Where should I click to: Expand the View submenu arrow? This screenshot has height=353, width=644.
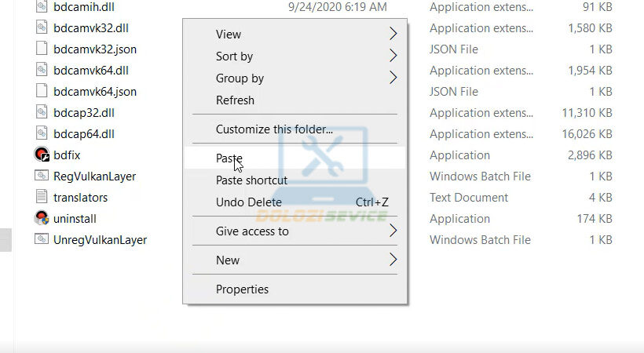(393, 35)
